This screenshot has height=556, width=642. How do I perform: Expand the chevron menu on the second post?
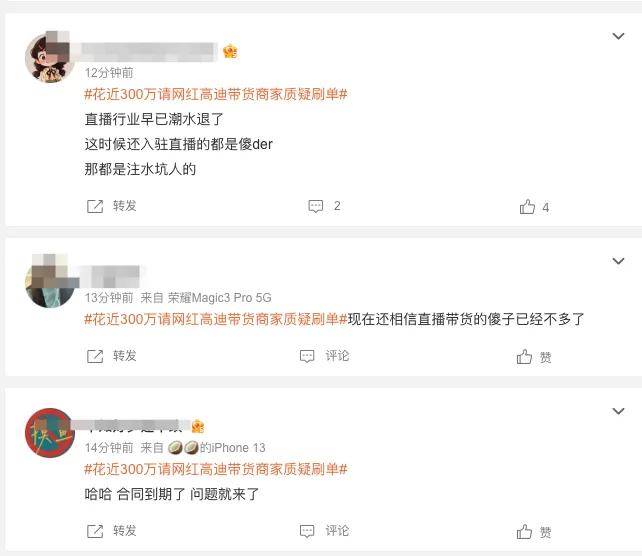pyautogui.click(x=618, y=261)
